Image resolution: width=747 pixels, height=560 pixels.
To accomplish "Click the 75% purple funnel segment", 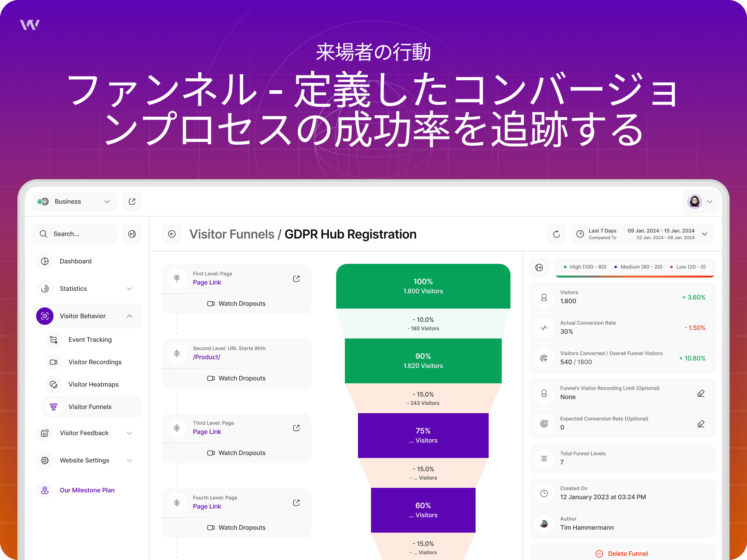I will (423, 435).
